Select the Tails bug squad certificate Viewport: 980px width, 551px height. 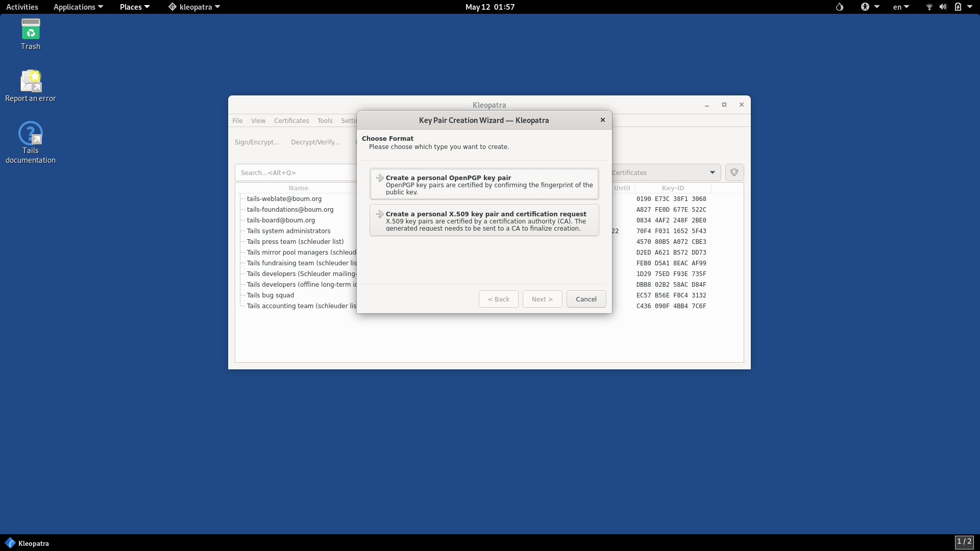271,295
